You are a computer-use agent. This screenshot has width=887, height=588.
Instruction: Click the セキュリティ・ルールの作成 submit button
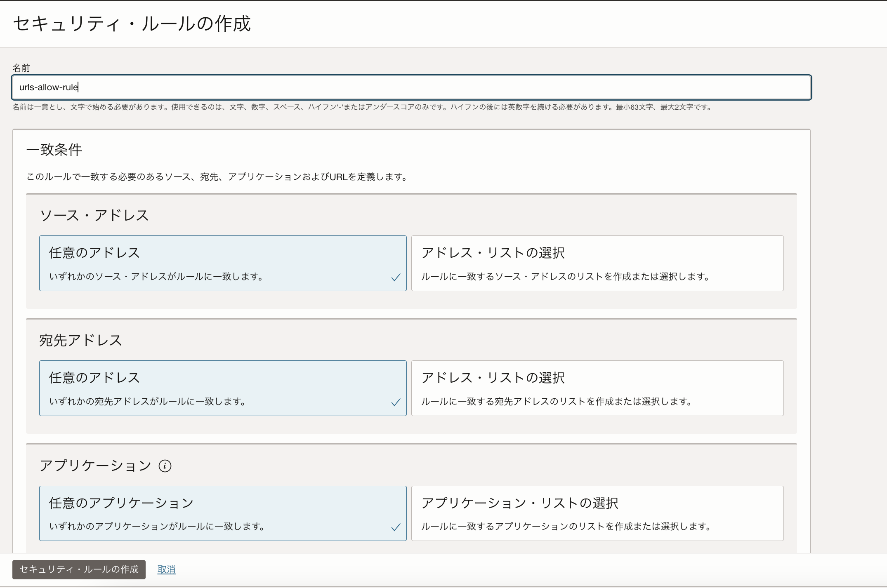point(79,569)
